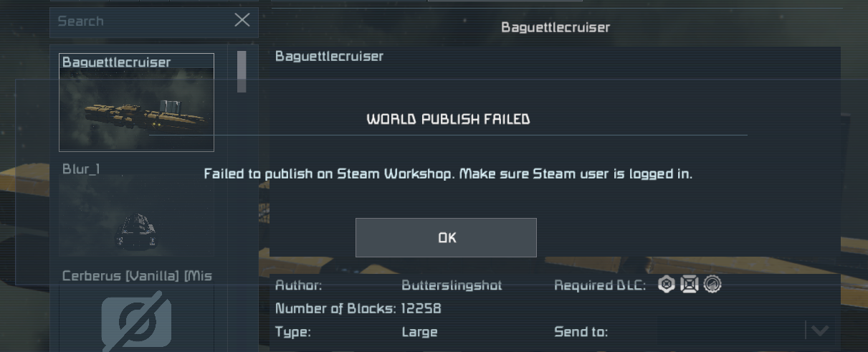Image resolution: width=868 pixels, height=352 pixels.
Task: Click the first required DLC hexagon icon
Action: (x=667, y=285)
